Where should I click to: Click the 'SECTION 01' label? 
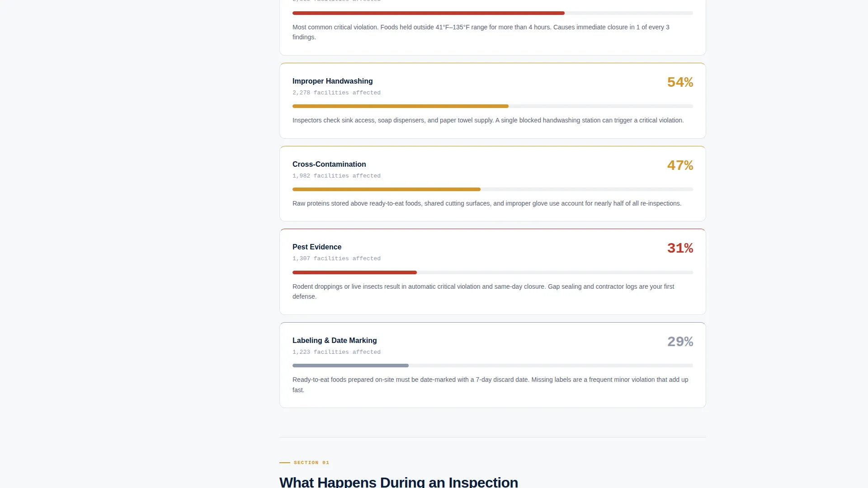311,463
